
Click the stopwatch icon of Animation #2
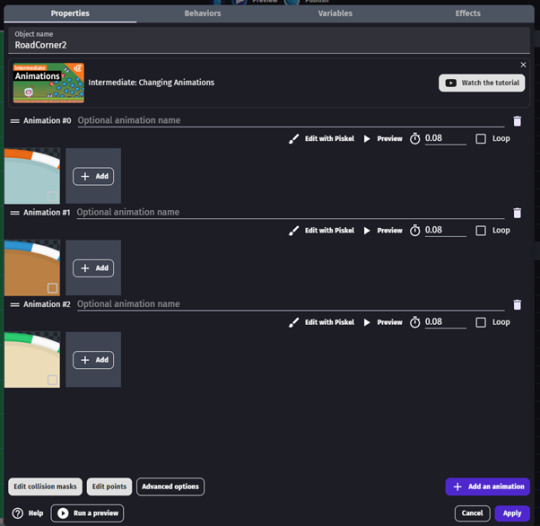coord(415,322)
